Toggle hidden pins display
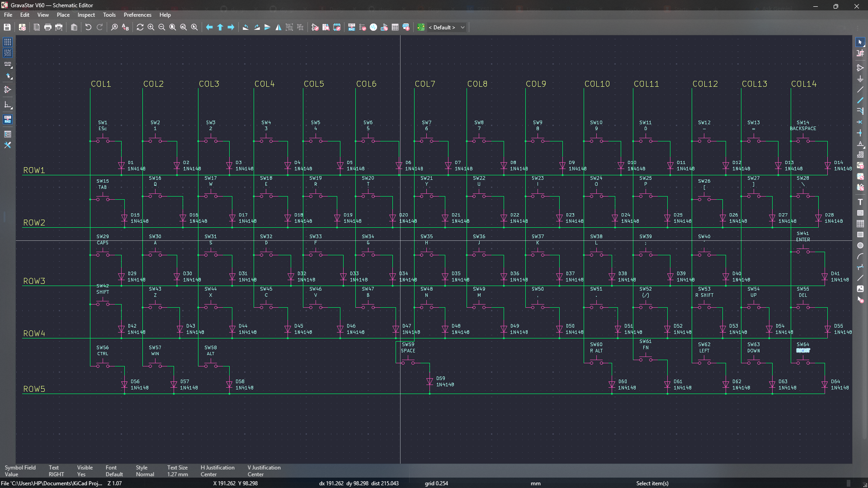Image resolution: width=868 pixels, height=488 pixels. tap(8, 90)
